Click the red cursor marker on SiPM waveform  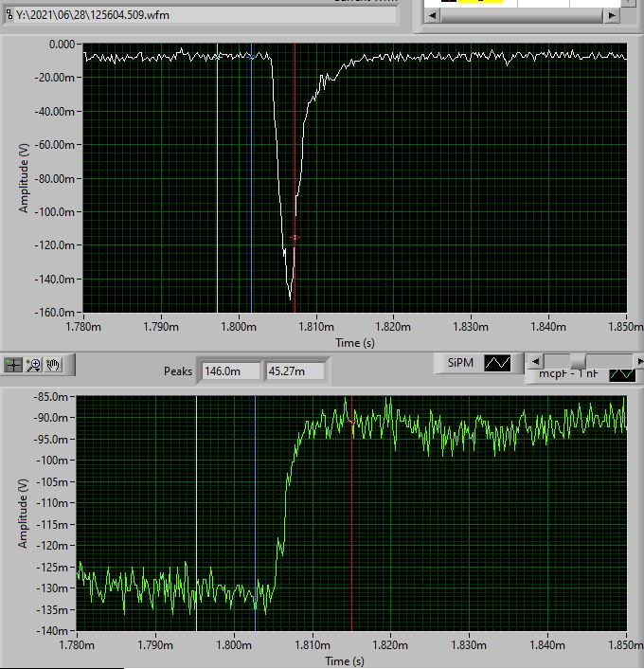[295, 238]
